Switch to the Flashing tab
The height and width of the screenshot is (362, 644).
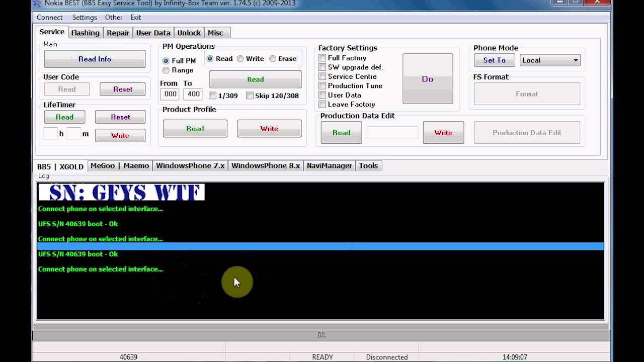85,33
